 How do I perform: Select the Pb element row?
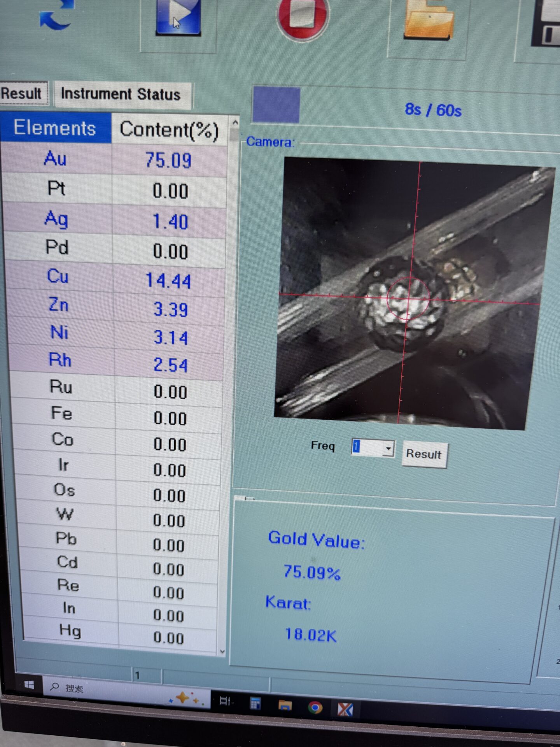119,542
